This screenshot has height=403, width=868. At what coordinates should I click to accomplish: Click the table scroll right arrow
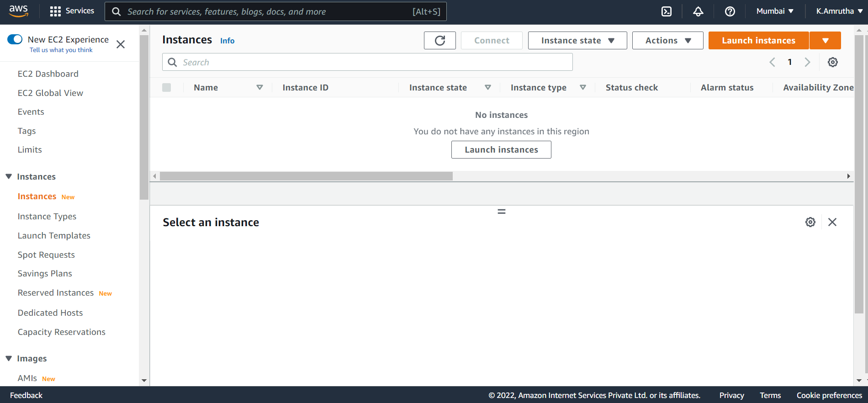(848, 176)
